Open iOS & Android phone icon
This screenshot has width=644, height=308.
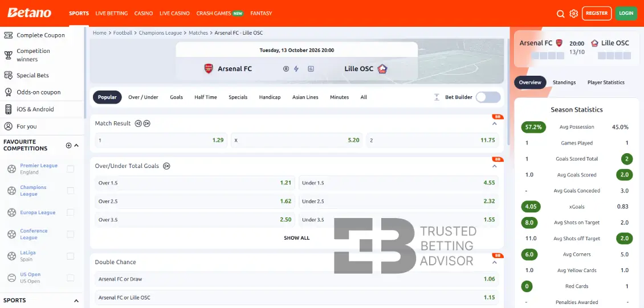click(8, 109)
